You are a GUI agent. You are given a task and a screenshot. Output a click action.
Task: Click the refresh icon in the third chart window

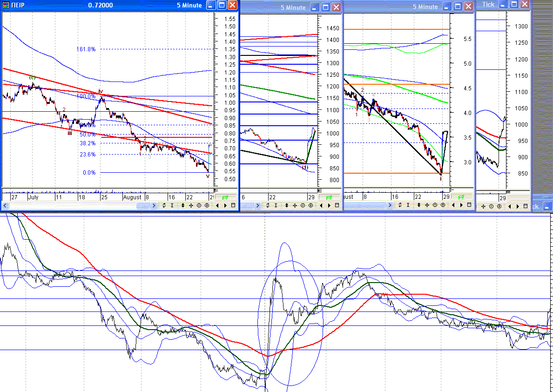400,205
